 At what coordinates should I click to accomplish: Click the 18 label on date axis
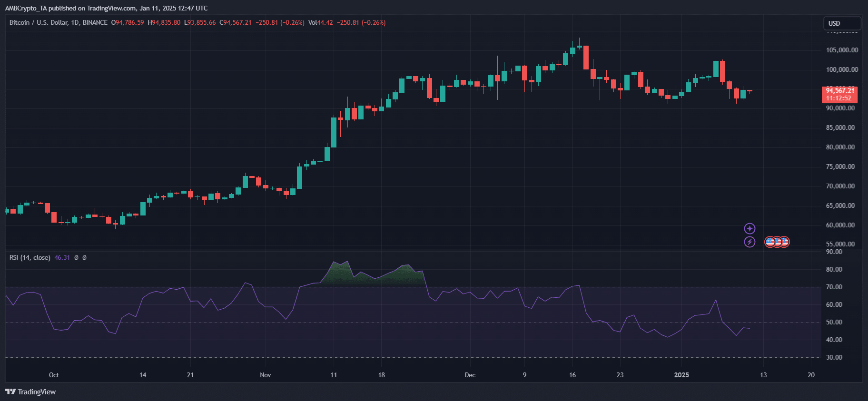tap(382, 375)
